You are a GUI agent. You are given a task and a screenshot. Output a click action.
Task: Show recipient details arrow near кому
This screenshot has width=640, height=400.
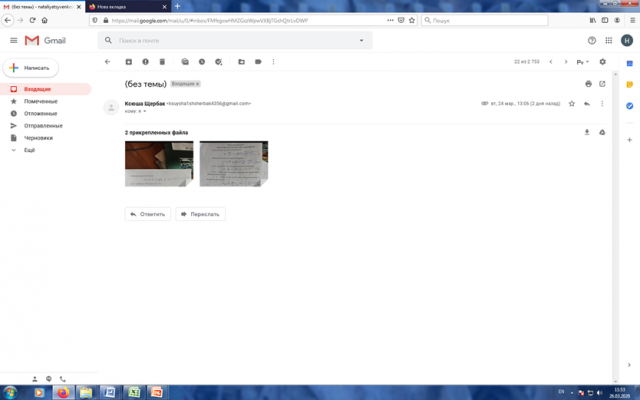[x=144, y=111]
